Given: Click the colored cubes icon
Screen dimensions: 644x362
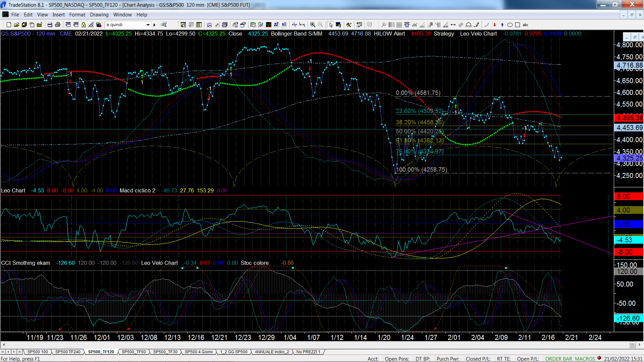Looking at the screenshot, I should (x=99, y=25).
